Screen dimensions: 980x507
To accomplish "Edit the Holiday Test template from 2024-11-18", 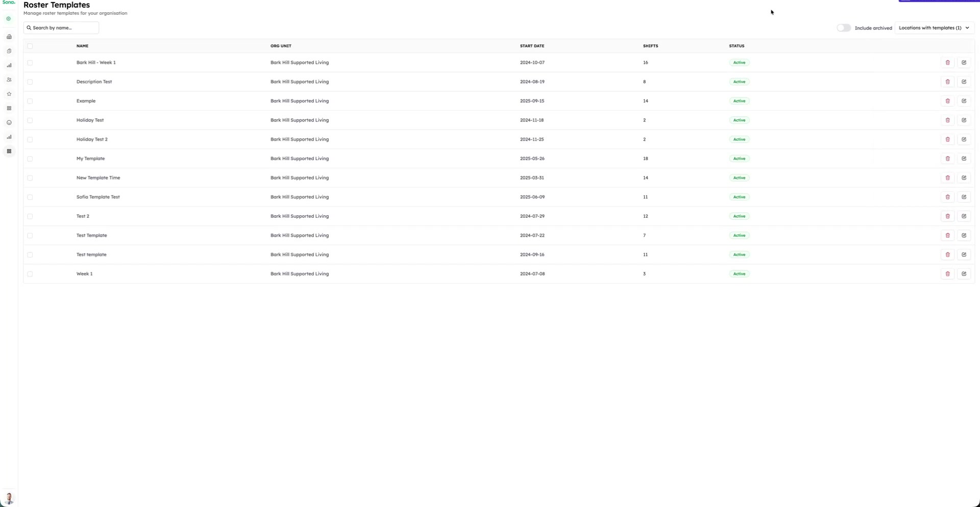I will tap(964, 120).
